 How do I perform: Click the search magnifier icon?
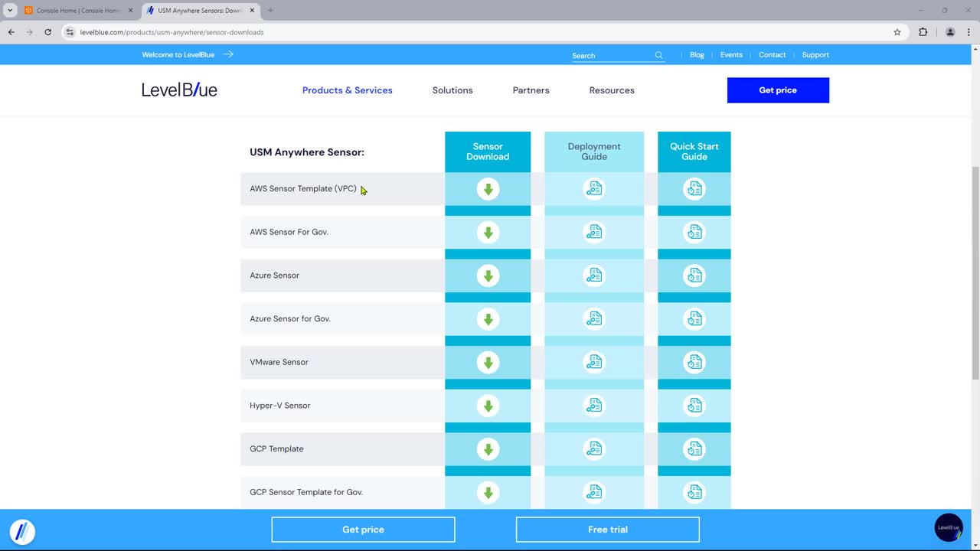click(x=658, y=55)
